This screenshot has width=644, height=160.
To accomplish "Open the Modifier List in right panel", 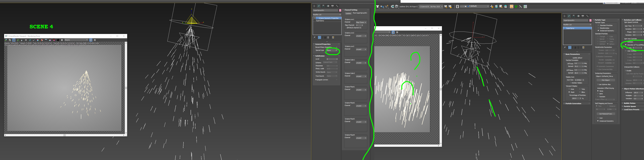I will tap(577, 25).
